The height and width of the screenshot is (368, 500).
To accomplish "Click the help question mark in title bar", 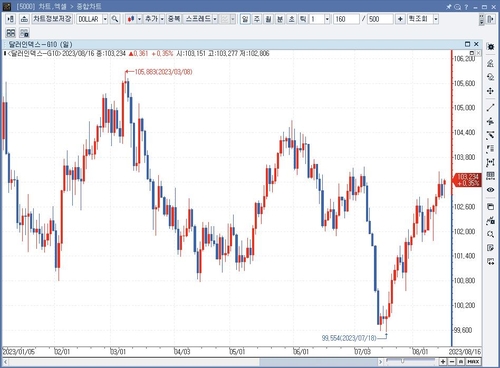I will (466, 6).
